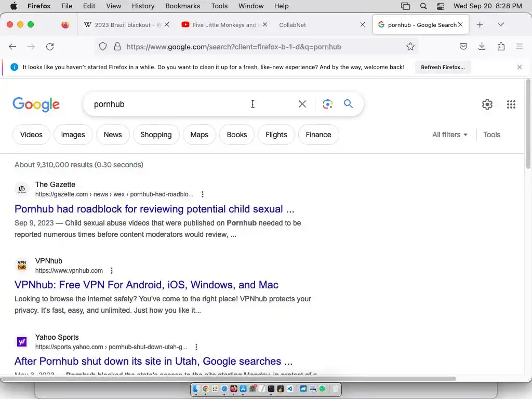Open the Yahoo Sports After Pornhub shut down link

153,361
